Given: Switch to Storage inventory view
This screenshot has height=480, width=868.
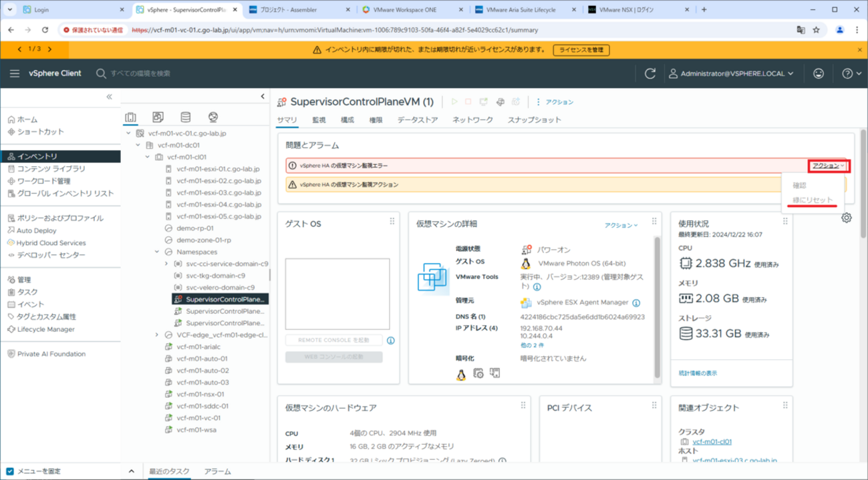Looking at the screenshot, I should tap(186, 117).
